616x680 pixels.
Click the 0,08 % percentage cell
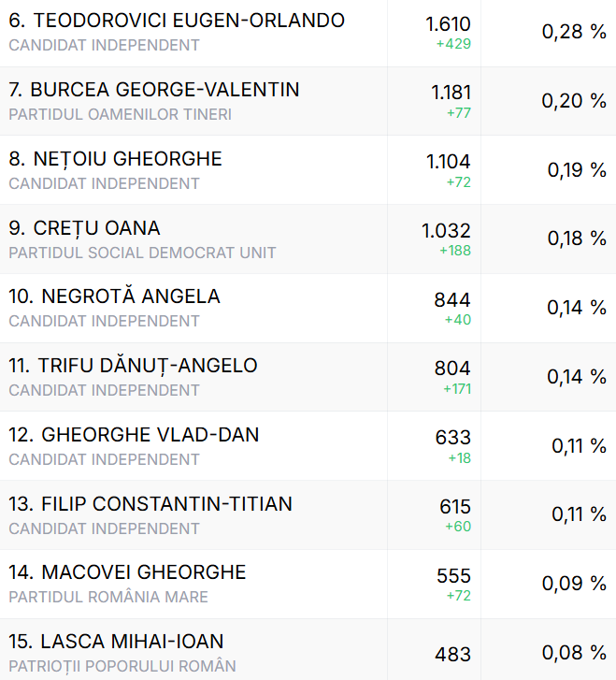click(x=574, y=653)
